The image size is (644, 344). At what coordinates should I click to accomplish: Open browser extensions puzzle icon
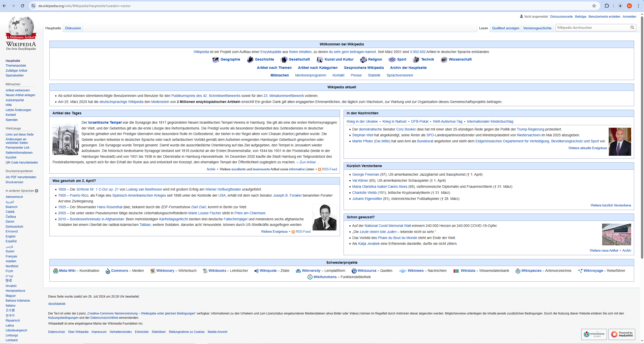coord(607,6)
